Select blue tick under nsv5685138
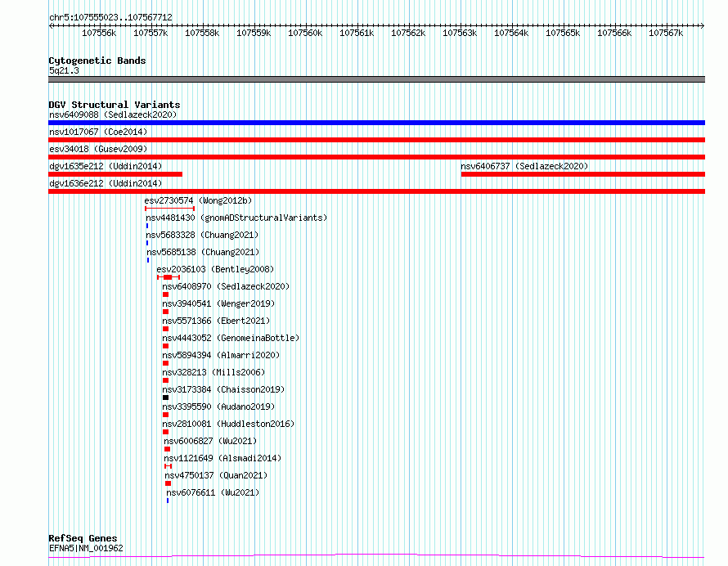The height and width of the screenshot is (566, 728). (x=148, y=260)
